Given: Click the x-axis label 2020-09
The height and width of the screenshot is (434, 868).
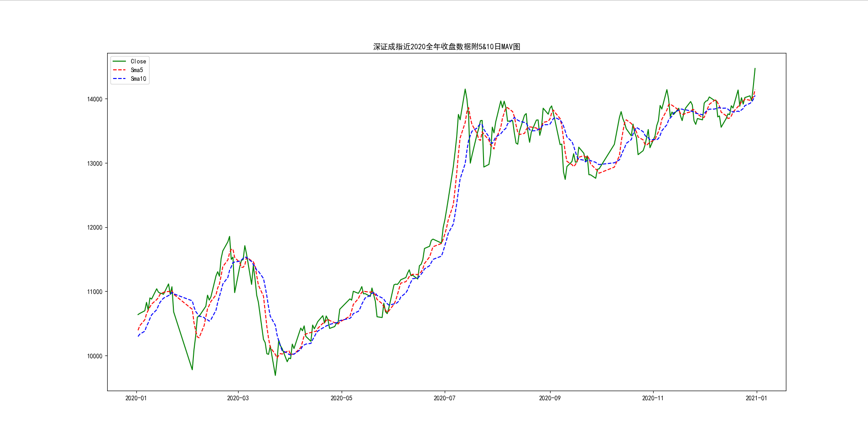Looking at the screenshot, I should coord(550,398).
